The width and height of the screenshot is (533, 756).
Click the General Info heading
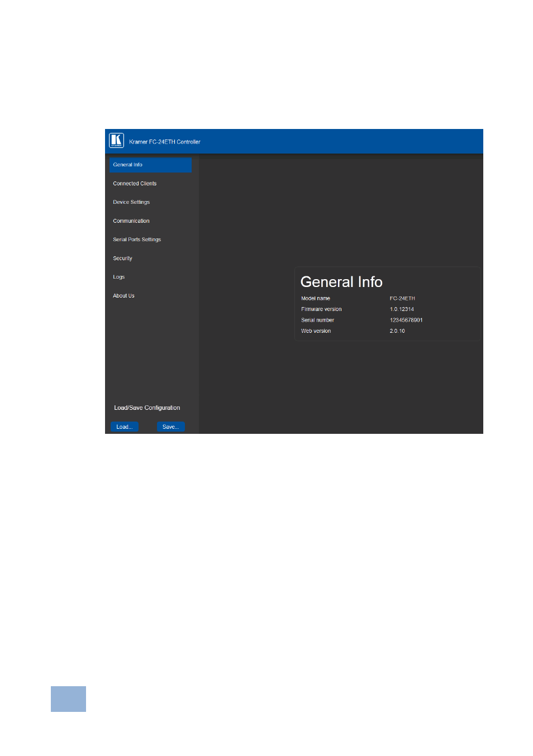341,282
